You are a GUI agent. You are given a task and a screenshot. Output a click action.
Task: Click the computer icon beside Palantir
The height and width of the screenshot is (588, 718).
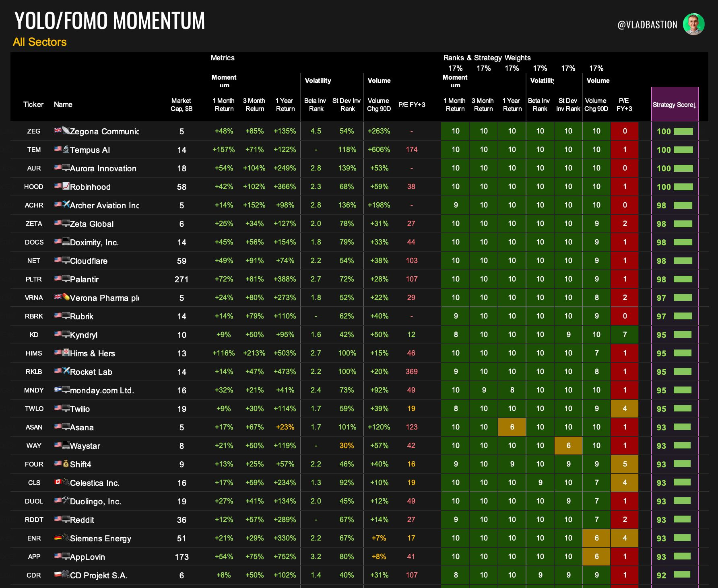66,278
